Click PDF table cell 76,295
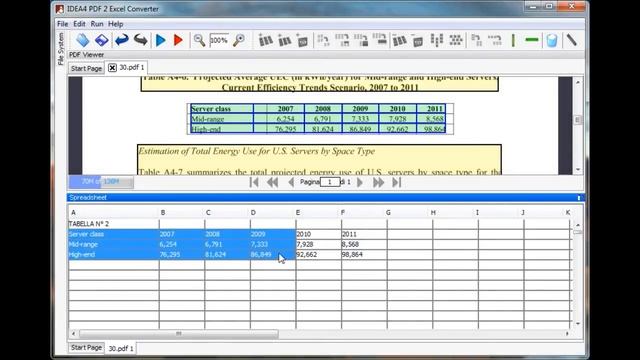The height and width of the screenshot is (360, 640). [285, 129]
